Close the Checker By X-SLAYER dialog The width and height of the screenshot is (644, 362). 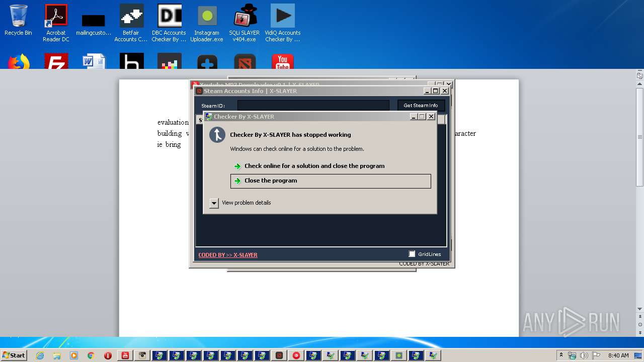click(x=431, y=117)
